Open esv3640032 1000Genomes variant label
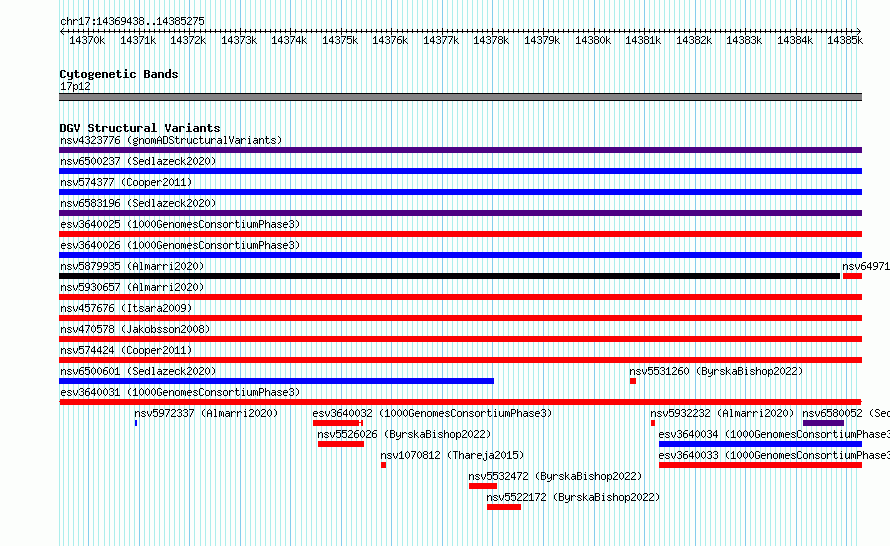The image size is (890, 546). point(432,413)
